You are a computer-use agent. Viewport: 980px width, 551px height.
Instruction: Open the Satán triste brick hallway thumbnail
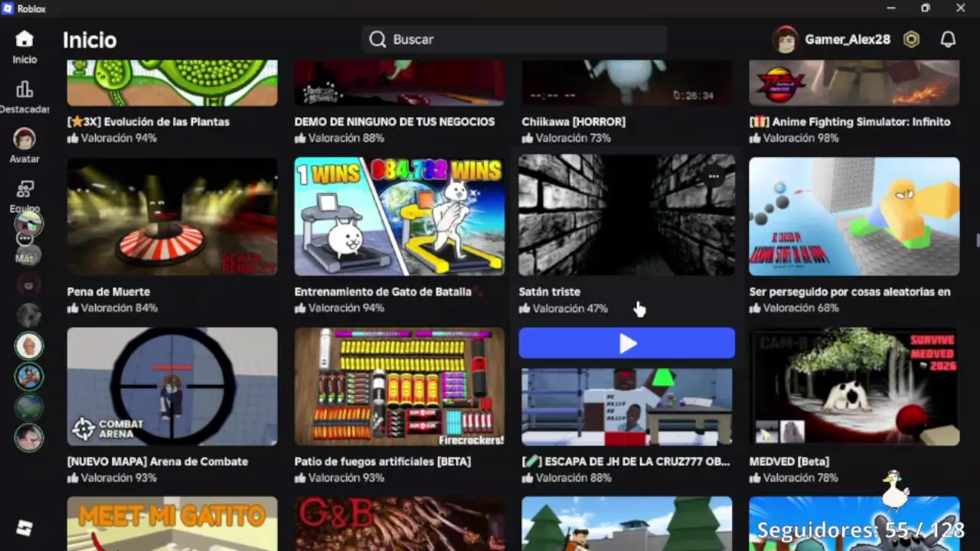coord(627,215)
